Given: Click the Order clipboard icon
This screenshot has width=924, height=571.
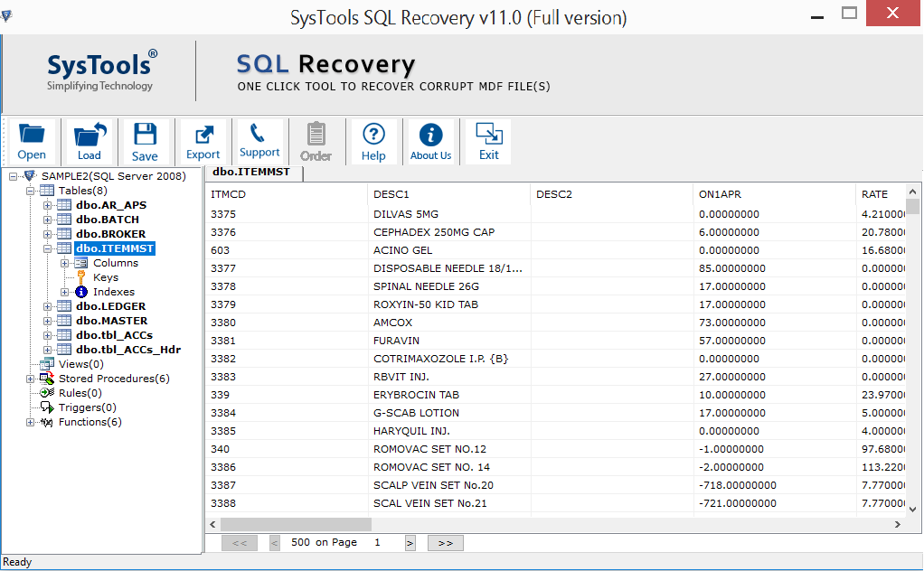Looking at the screenshot, I should pos(316,134).
